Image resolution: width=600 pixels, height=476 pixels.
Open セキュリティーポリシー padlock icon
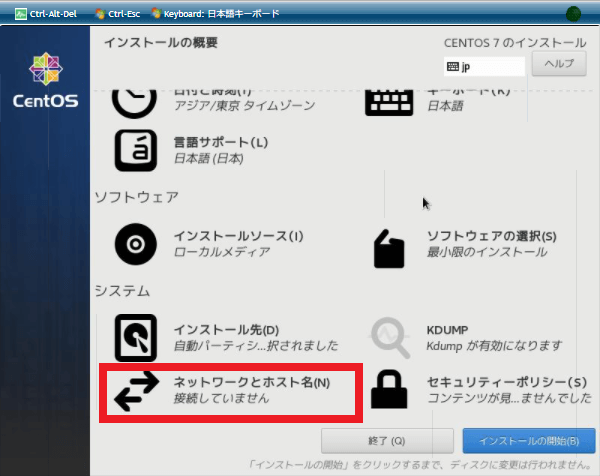point(389,390)
